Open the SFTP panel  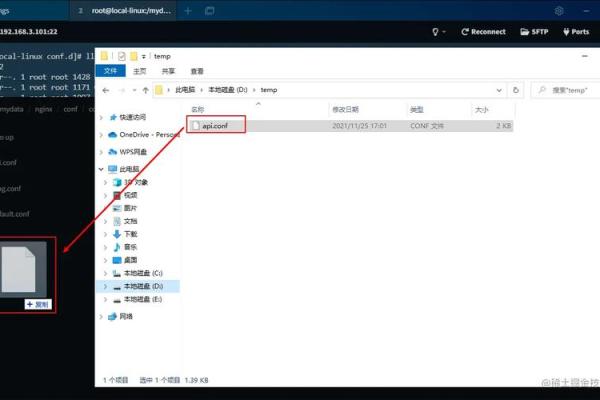(534, 32)
